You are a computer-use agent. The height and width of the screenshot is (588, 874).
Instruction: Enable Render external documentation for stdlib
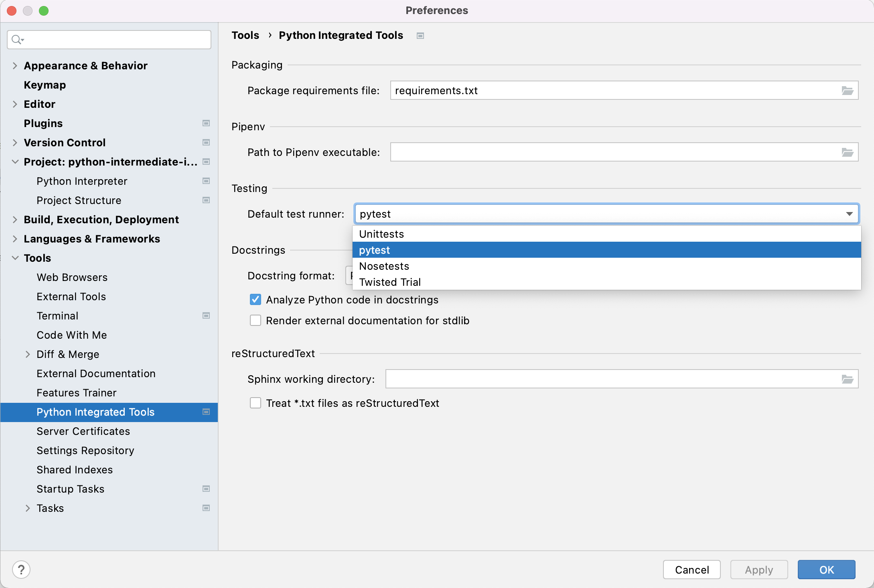(x=256, y=320)
